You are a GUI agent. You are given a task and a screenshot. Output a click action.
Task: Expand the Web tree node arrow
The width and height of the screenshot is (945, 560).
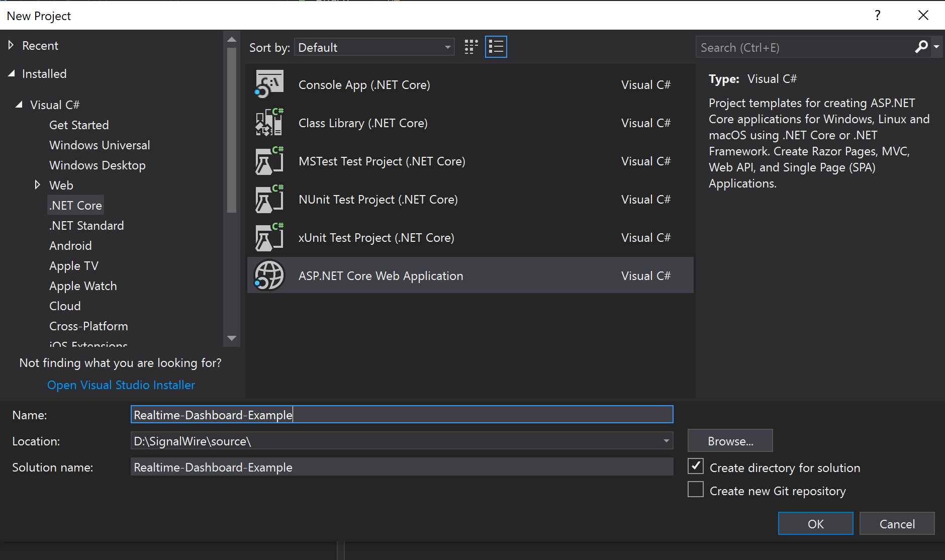pyautogui.click(x=37, y=185)
